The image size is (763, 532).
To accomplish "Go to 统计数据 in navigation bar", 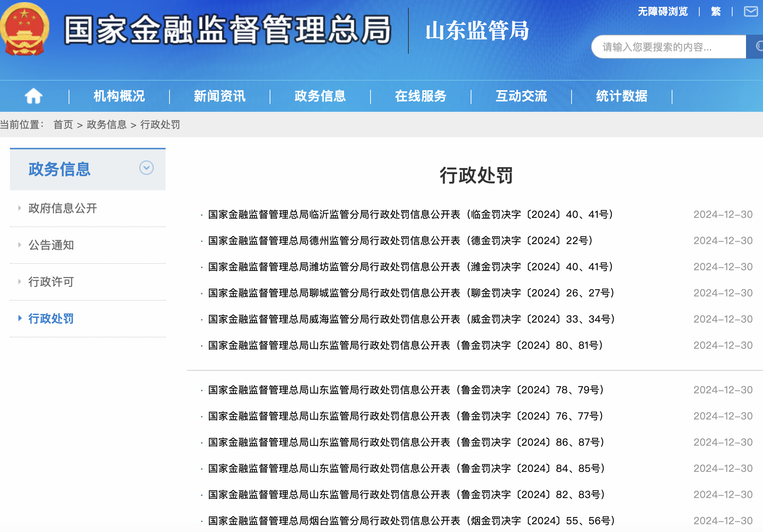I will (x=621, y=96).
